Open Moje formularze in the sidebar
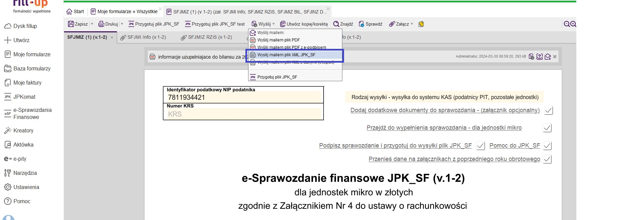This screenshot has width=644, height=220. (x=27, y=54)
